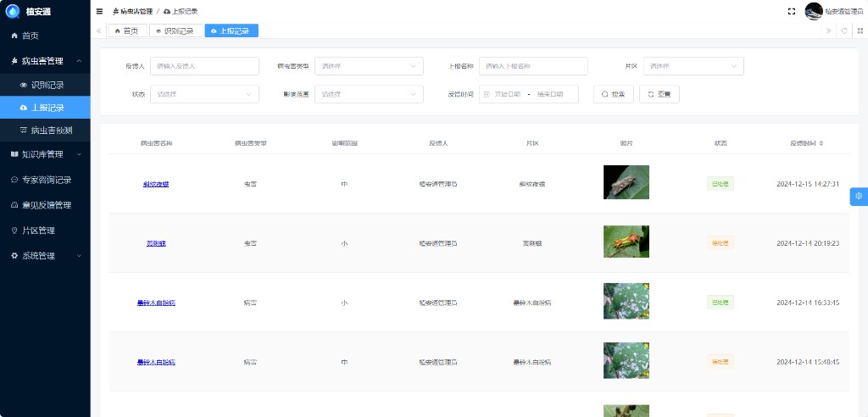This screenshot has width=868, height=417.
Task: Open the 影响范围 dropdown
Action: tap(369, 94)
